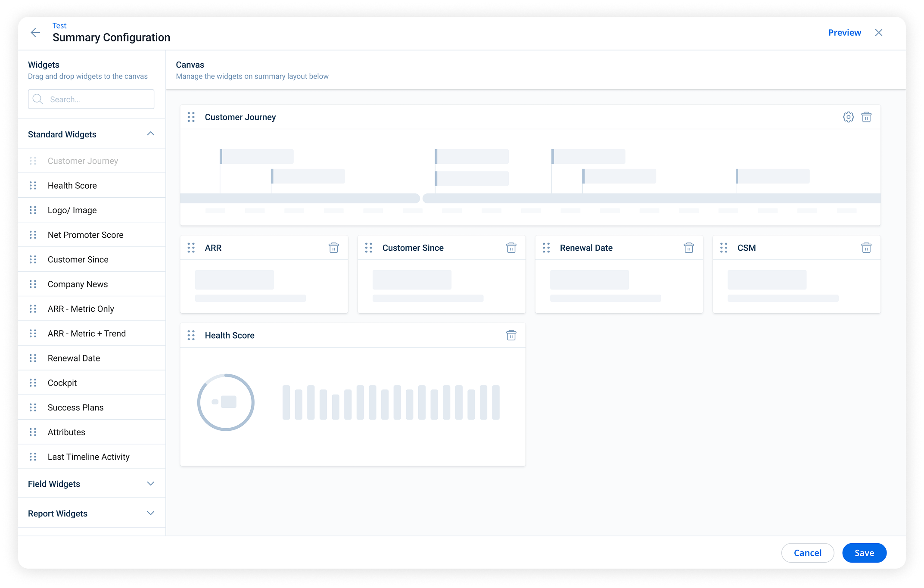Click drag handle for ARR - Metric + Trend

33,333
